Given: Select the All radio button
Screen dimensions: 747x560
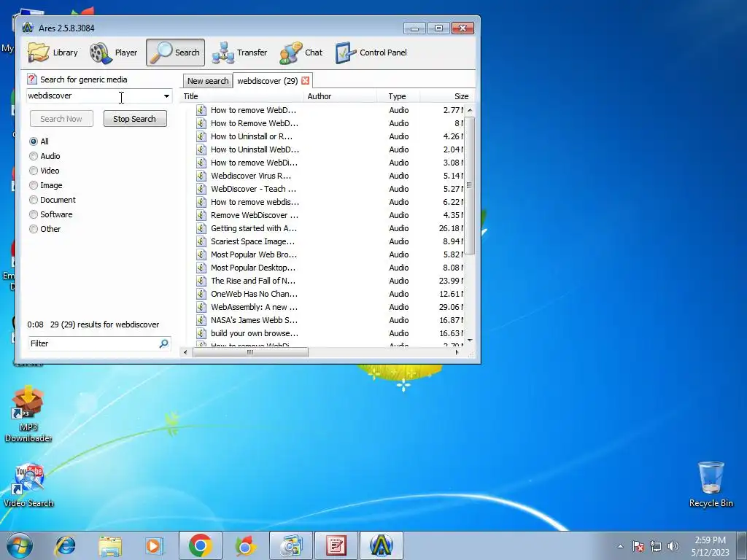Looking at the screenshot, I should (x=34, y=141).
